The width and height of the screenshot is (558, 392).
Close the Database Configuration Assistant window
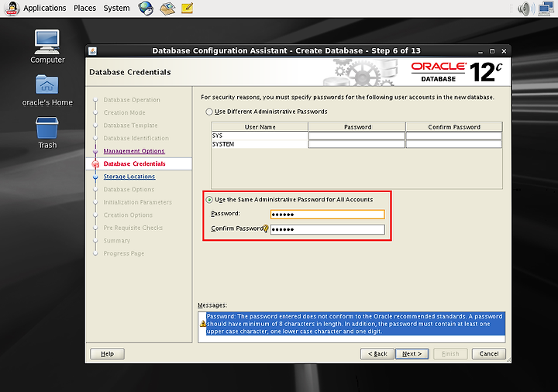click(x=504, y=51)
